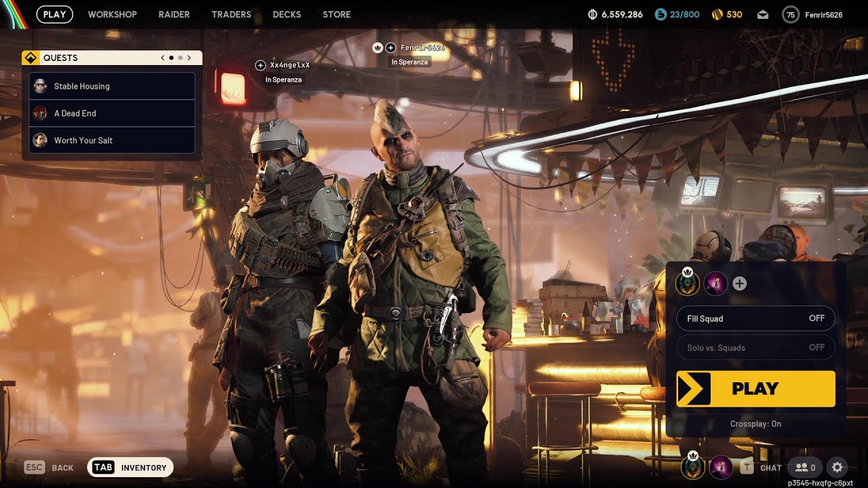Click the A Dead End quest giver portrait
This screenshot has width=868, height=488.
40,113
